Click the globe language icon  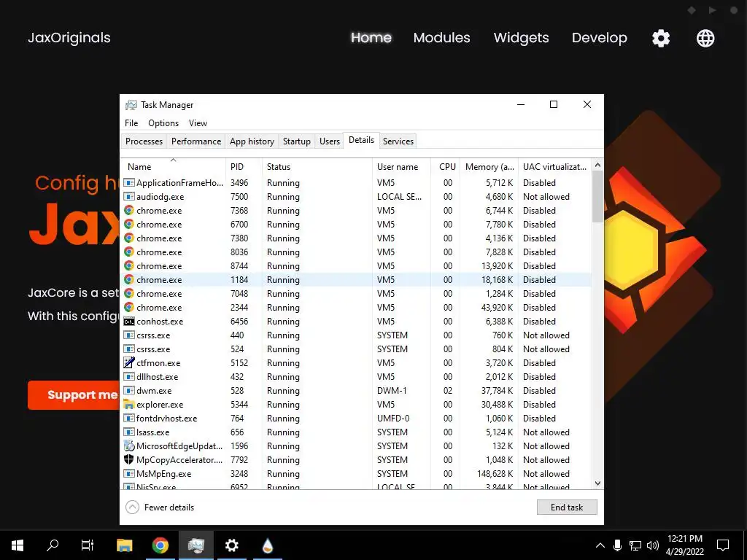pos(705,38)
